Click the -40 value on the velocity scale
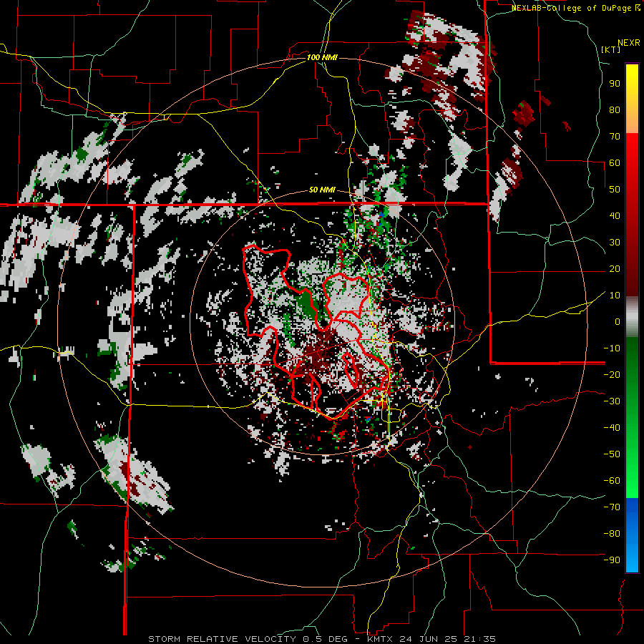Viewport: 644px width, 644px height. coord(612,428)
